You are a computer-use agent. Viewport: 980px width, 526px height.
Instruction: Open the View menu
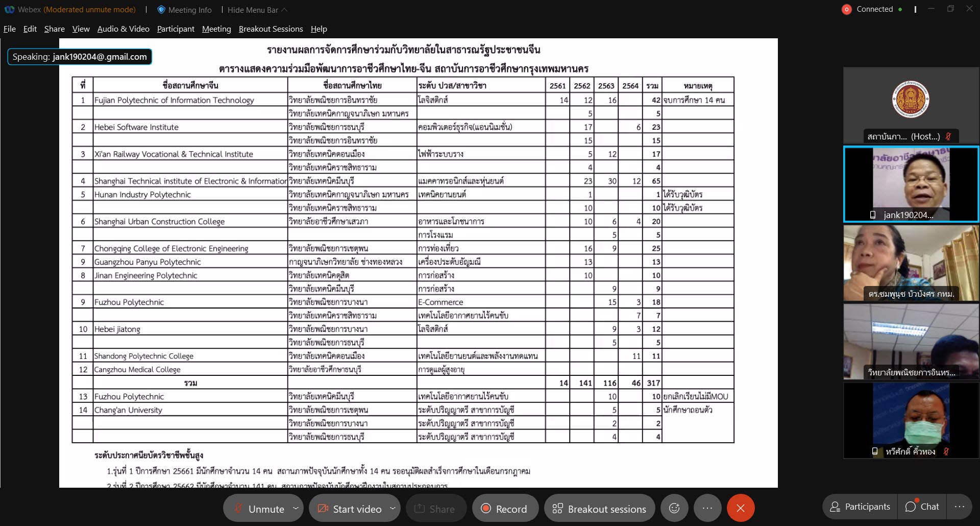click(81, 29)
